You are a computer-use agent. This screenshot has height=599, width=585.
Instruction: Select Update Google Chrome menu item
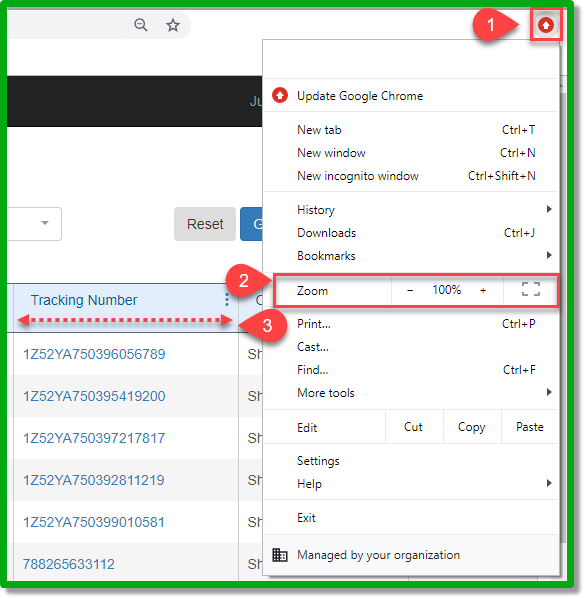pos(411,96)
